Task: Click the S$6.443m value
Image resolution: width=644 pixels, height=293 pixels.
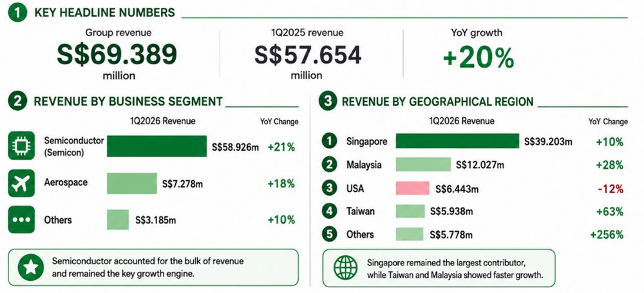Action: click(457, 189)
